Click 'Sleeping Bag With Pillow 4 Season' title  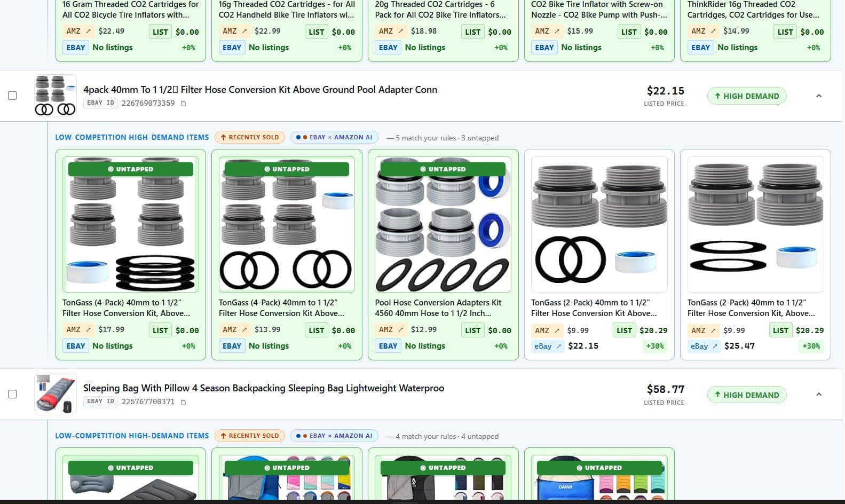(x=264, y=388)
